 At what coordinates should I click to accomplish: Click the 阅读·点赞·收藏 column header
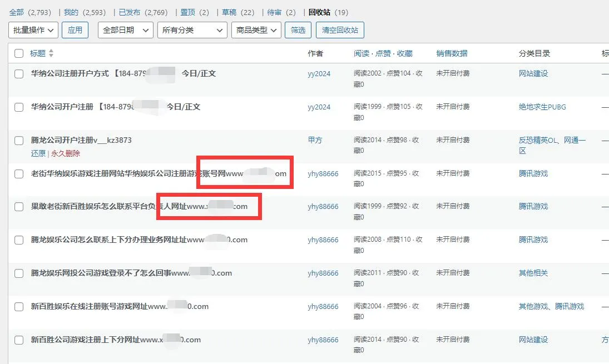click(383, 53)
